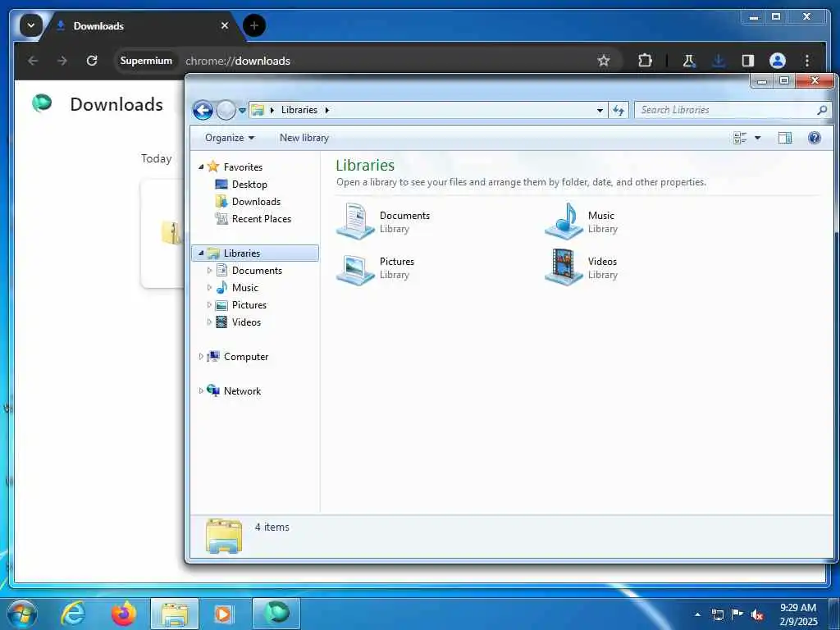Open Explorer help button
Viewport: 840px width, 630px height.
click(815, 138)
